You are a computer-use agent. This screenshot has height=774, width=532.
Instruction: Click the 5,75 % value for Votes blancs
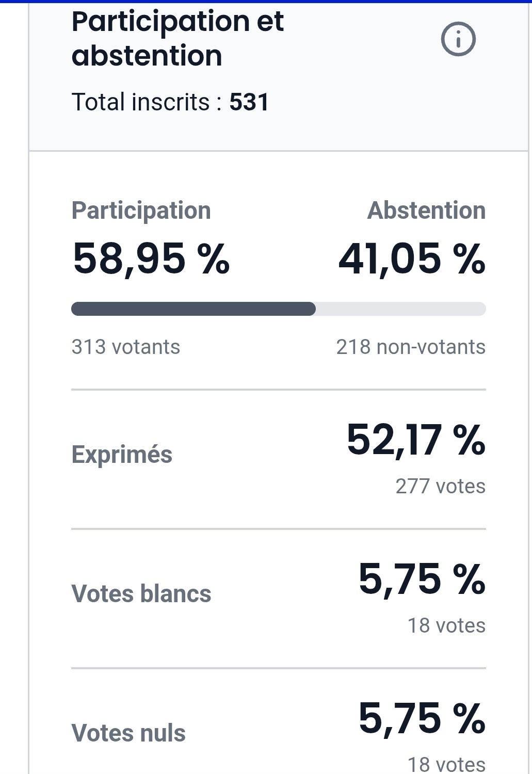point(422,579)
